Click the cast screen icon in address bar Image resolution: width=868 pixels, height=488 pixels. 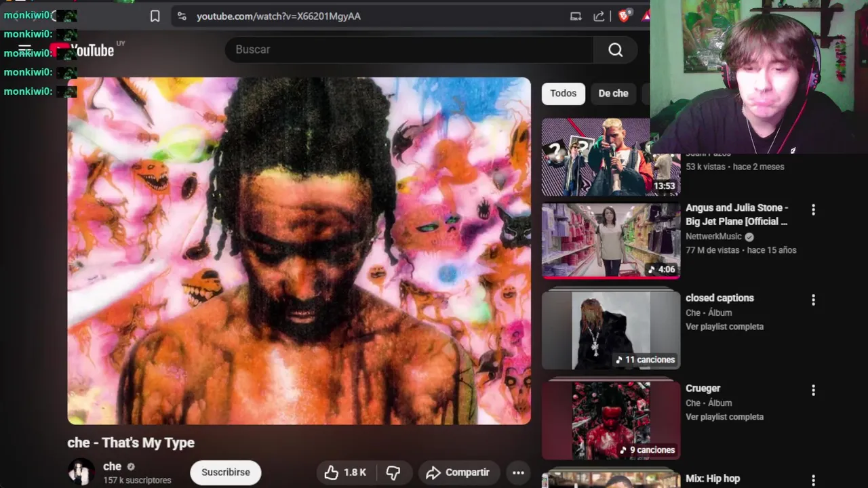[x=576, y=16]
